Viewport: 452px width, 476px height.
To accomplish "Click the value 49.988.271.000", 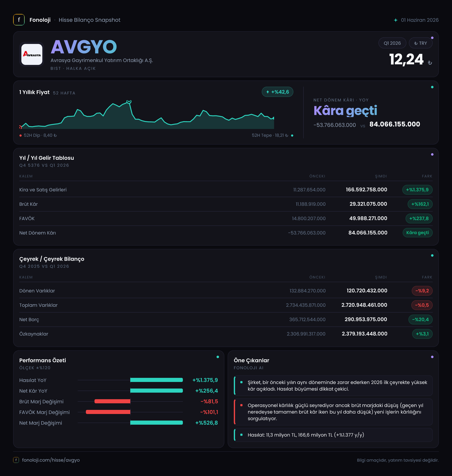I will click(x=368, y=218).
